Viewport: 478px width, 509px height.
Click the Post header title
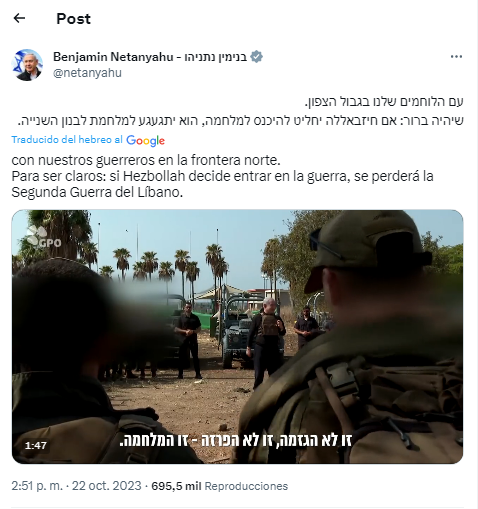point(73,19)
